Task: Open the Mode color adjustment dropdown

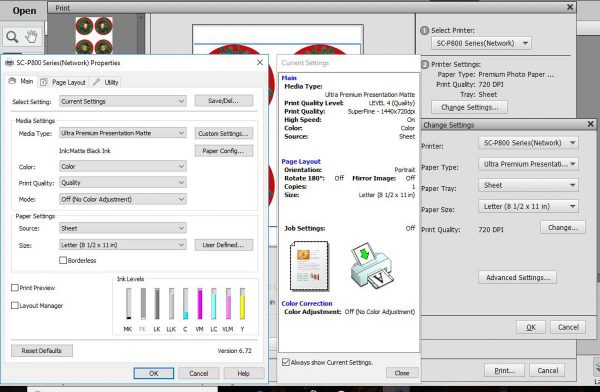Action: [123, 199]
